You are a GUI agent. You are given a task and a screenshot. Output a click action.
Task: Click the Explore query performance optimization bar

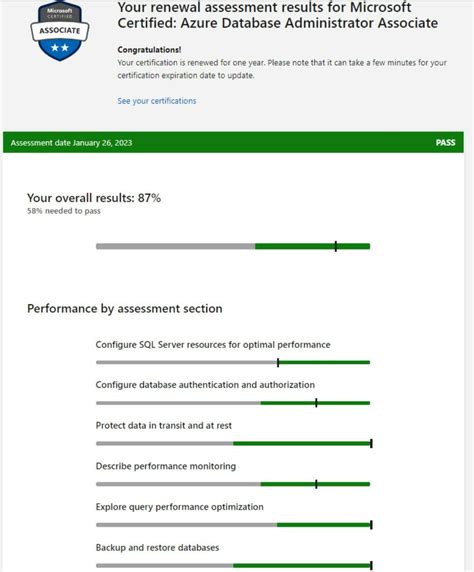click(234, 525)
